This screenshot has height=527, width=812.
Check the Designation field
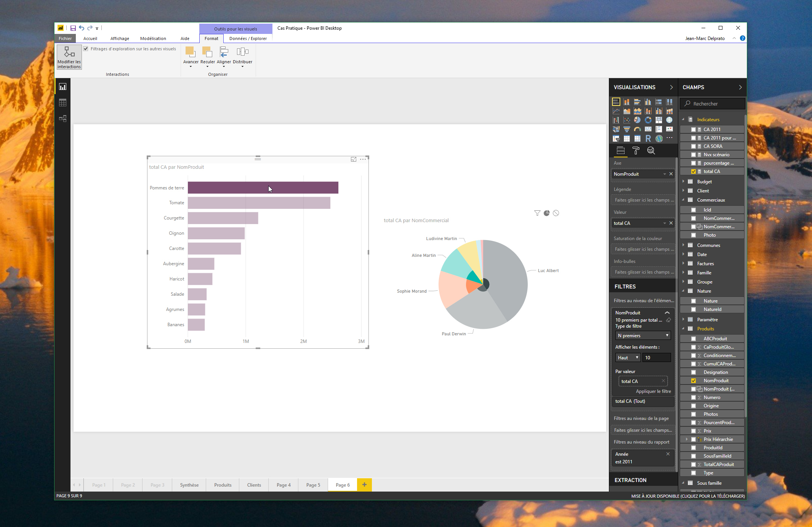[693, 372]
